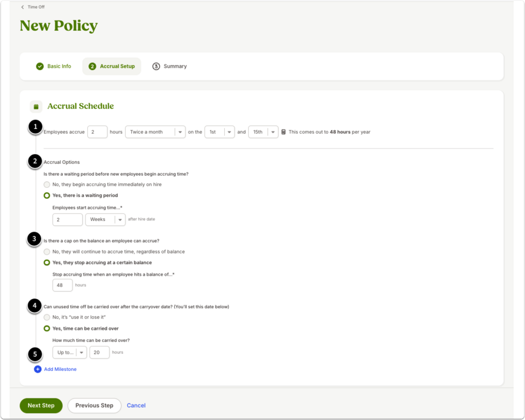The image size is (525, 420).
Task: Click the New Policy page title
Action: coord(59,25)
